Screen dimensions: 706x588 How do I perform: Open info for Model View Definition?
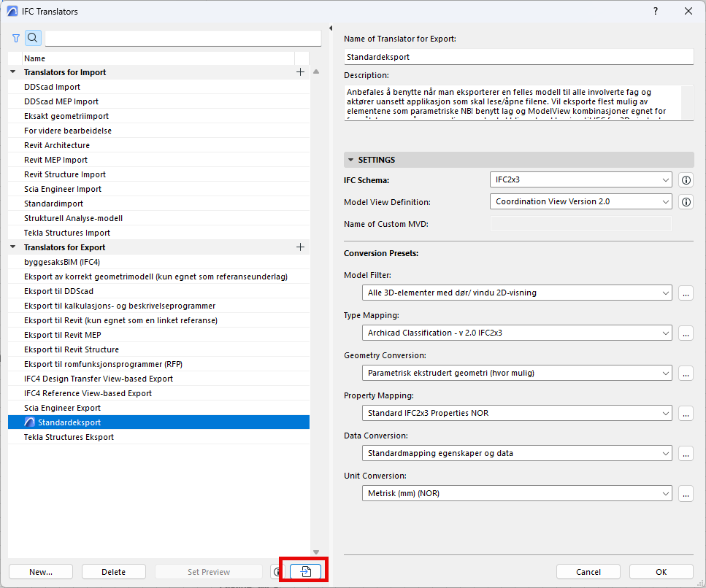coord(686,202)
